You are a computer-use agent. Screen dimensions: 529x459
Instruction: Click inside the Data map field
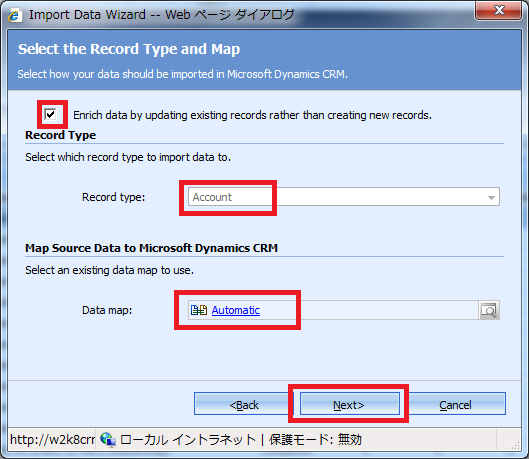333,310
